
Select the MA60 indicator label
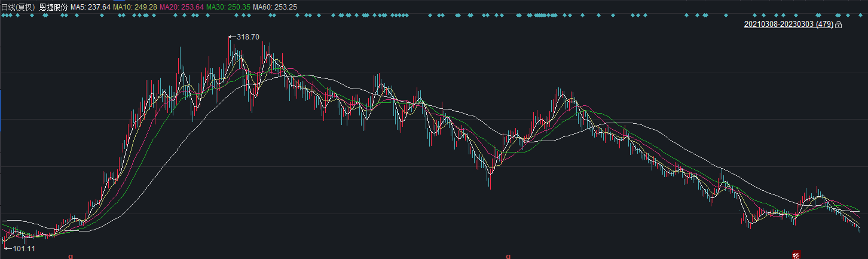tap(274, 7)
